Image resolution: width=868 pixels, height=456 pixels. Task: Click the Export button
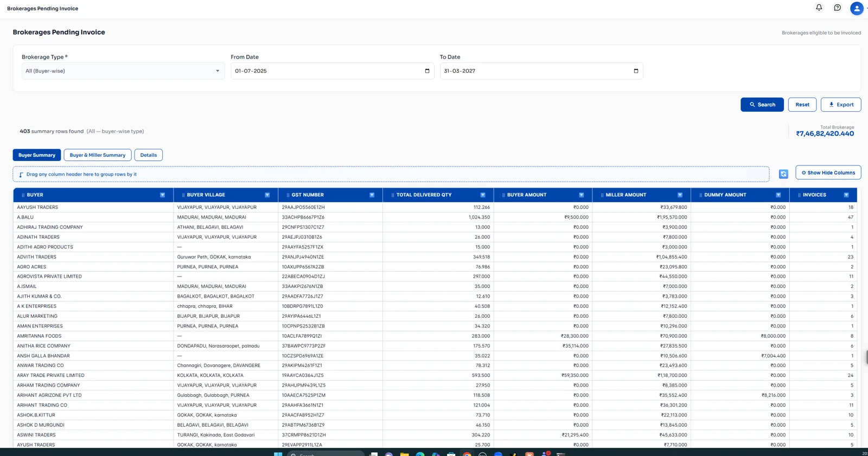(x=841, y=105)
